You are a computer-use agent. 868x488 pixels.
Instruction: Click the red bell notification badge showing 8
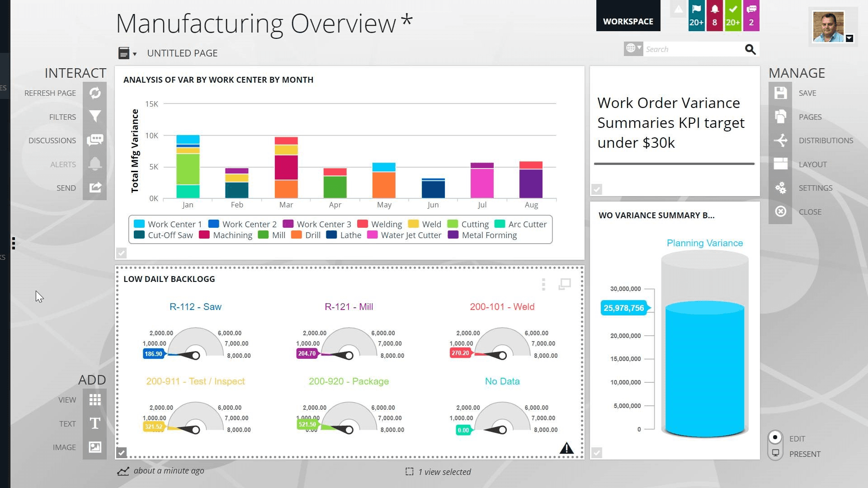714,15
